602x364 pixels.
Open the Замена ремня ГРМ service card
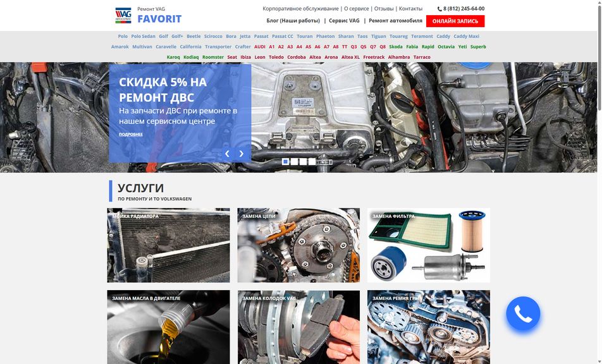[429, 327]
